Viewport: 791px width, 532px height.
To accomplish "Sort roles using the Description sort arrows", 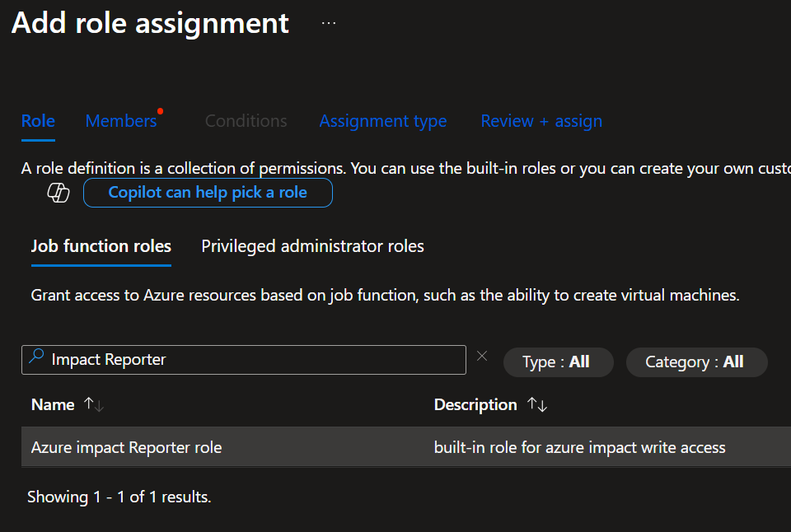I will tap(537, 404).
